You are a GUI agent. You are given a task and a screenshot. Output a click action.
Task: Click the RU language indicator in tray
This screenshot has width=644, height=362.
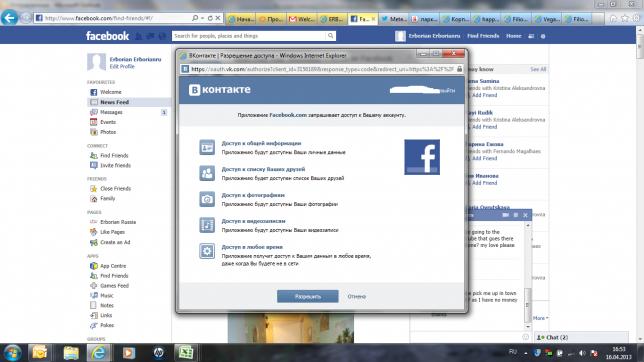click(513, 352)
